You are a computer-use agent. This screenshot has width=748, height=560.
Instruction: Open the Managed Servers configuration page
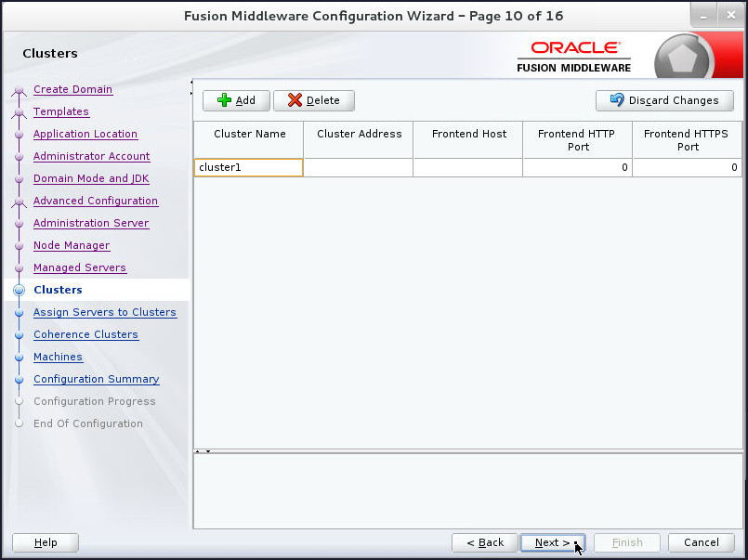(80, 267)
